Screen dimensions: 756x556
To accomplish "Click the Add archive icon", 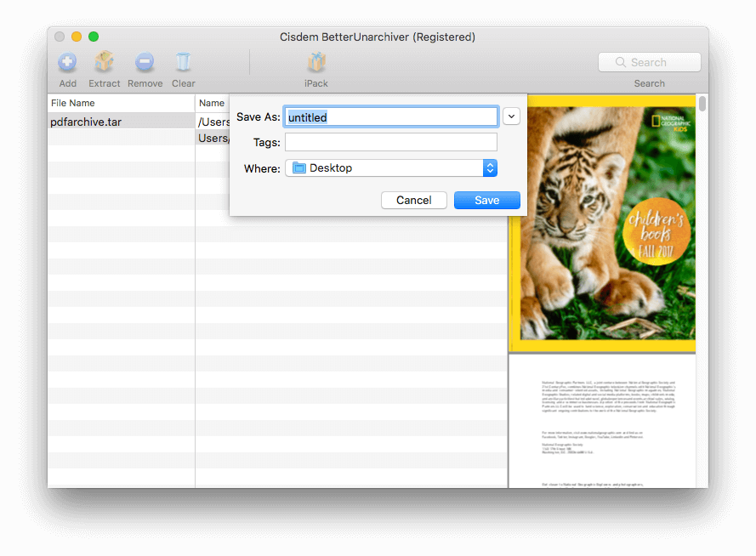I will (x=67, y=61).
